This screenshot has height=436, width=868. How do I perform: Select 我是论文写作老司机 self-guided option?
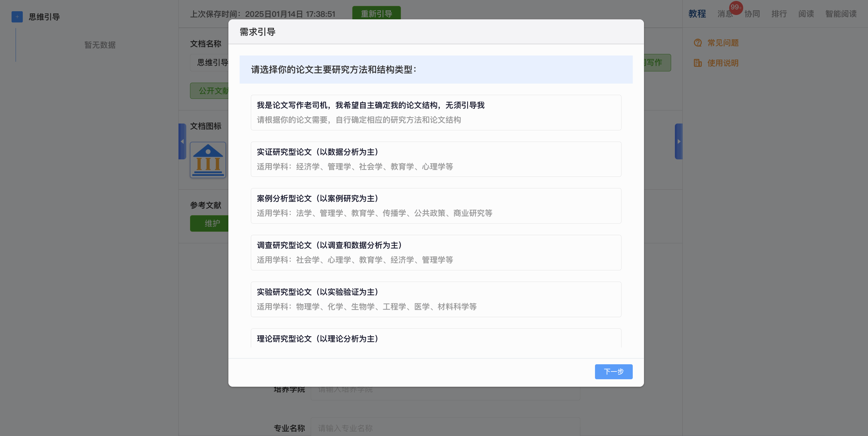[x=436, y=113]
